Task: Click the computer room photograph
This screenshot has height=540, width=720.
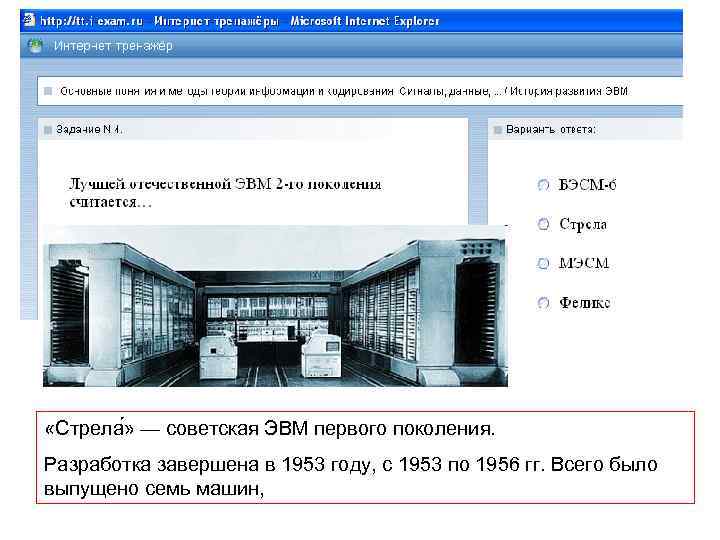Action: (276, 306)
